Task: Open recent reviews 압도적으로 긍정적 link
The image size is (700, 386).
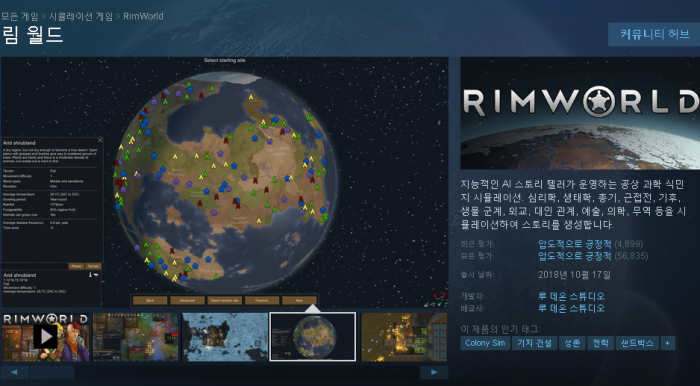Action: tap(575, 244)
